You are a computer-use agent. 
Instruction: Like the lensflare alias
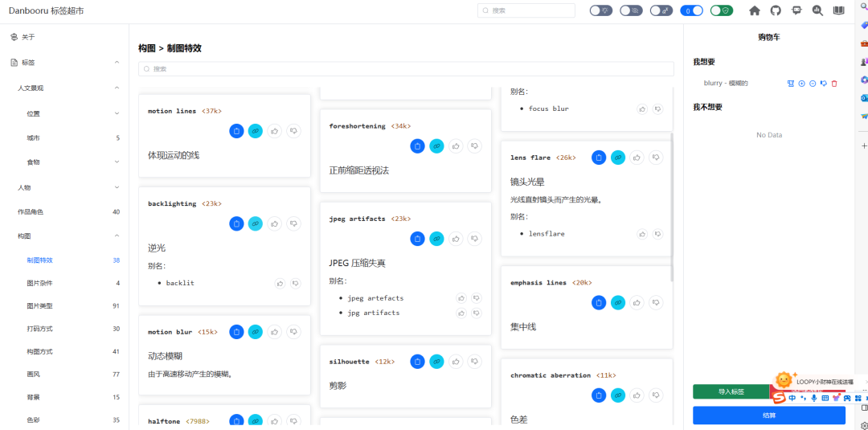tap(641, 234)
